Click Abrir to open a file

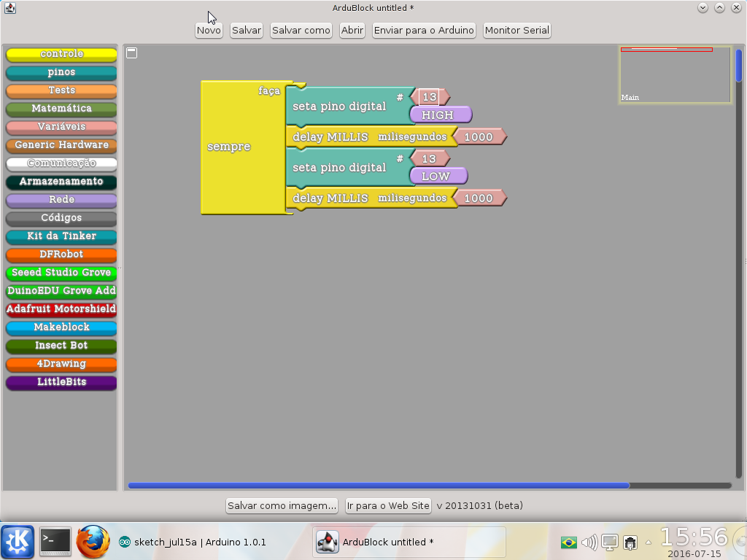(x=352, y=31)
